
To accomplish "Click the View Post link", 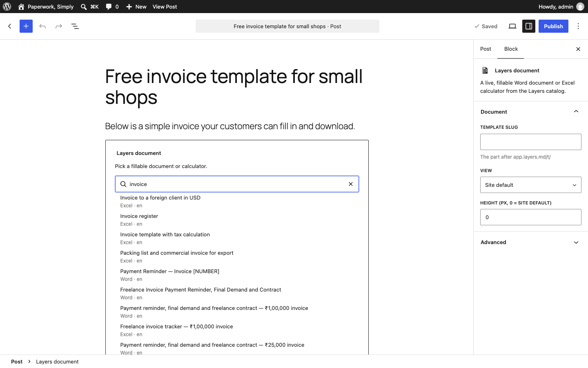I will tap(165, 7).
